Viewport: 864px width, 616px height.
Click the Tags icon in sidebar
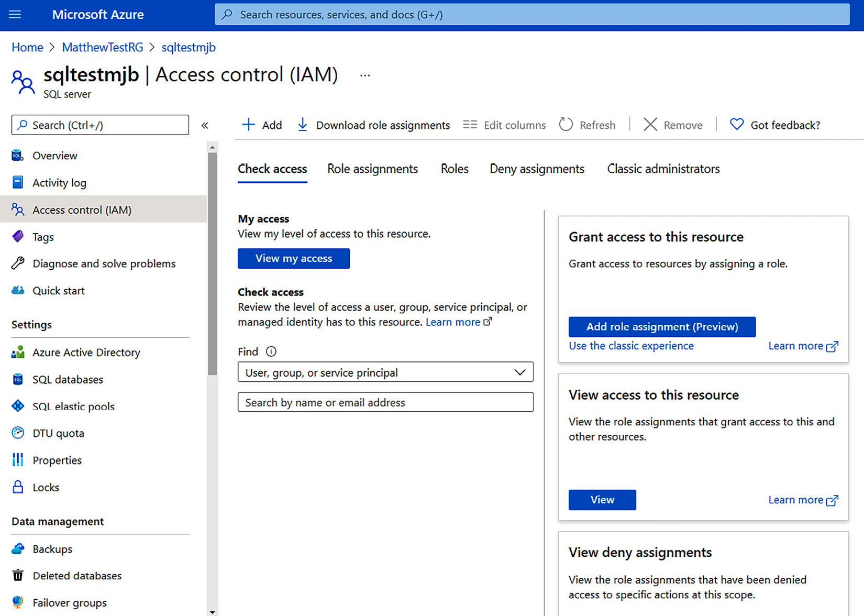pyautogui.click(x=17, y=237)
